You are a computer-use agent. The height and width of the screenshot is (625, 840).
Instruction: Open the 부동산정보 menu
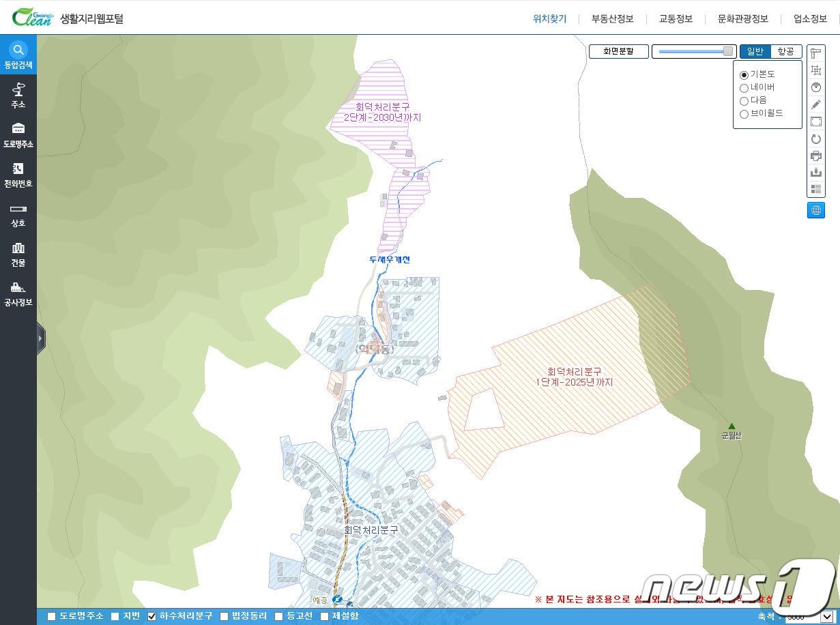click(x=612, y=19)
